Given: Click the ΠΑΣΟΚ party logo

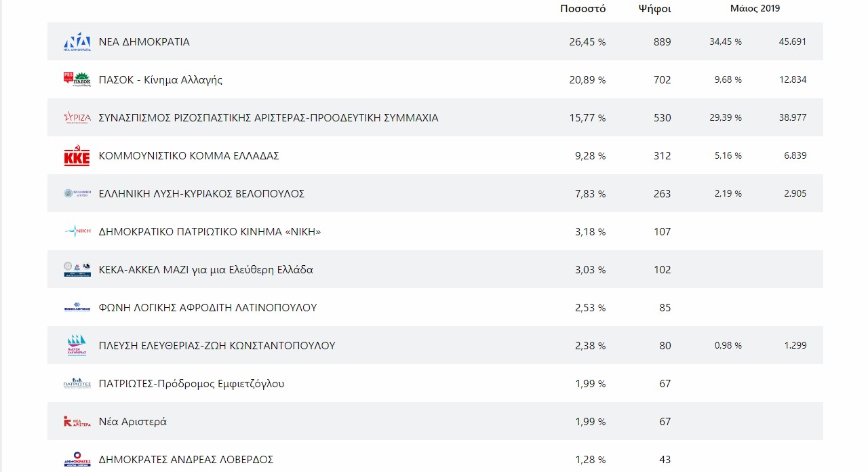Looking at the screenshot, I should click(x=77, y=80).
